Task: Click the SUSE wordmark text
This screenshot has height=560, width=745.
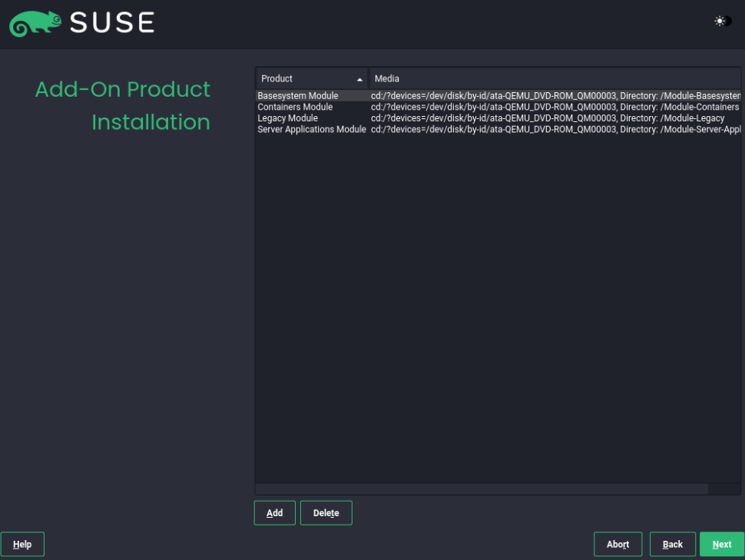Action: [x=113, y=23]
